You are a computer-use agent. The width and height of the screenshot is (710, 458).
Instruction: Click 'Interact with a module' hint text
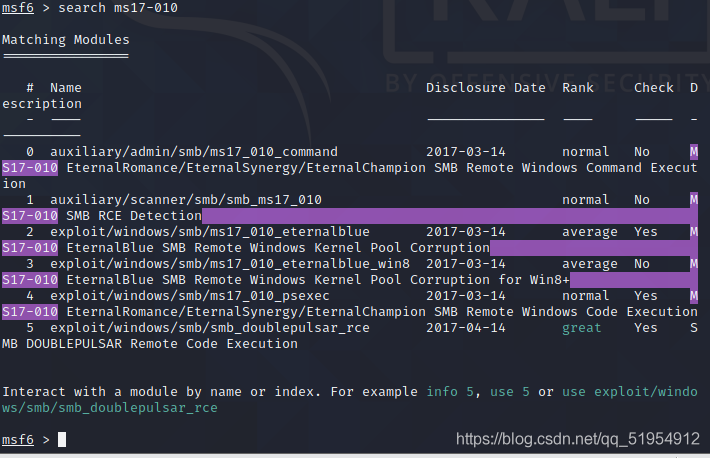pos(86,392)
